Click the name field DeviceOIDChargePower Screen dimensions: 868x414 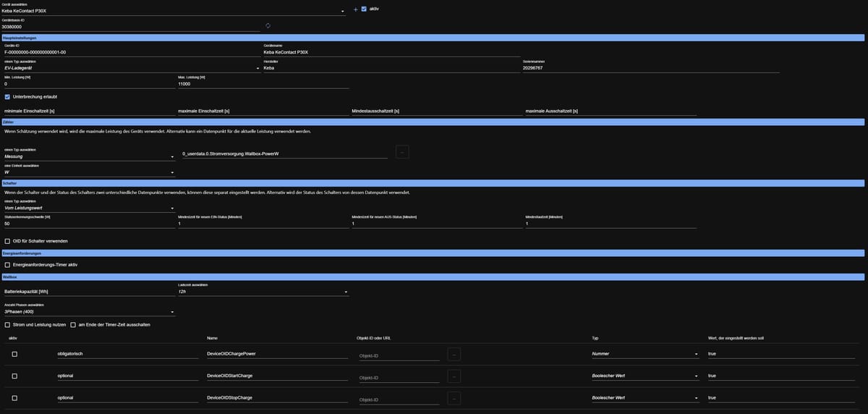tap(278, 354)
